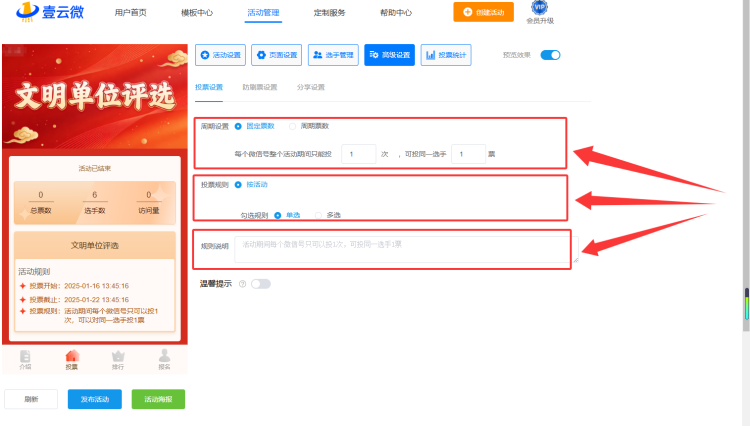750x426 pixels.
Task: Select the 周期票数 radio option
Action: [292, 126]
